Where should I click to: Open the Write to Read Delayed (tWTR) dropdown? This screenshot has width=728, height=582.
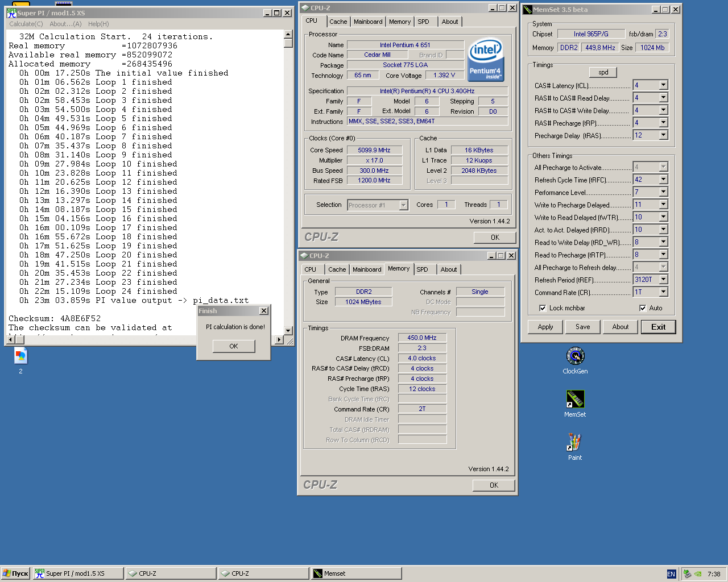coord(663,217)
